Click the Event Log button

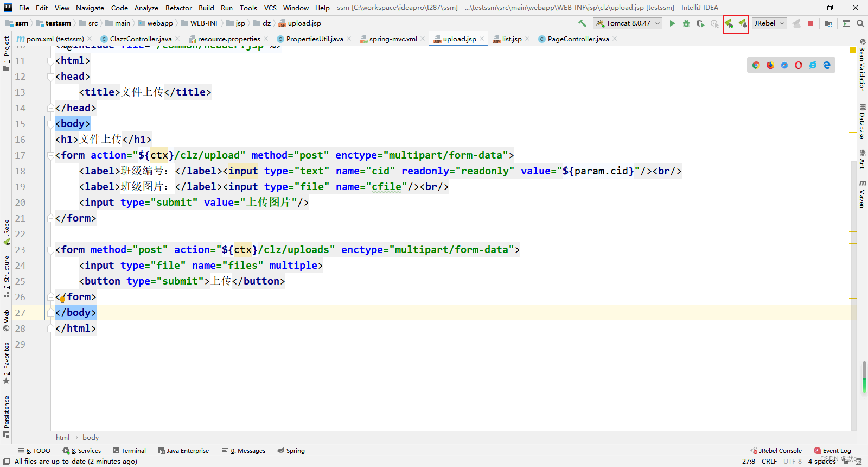click(832, 451)
